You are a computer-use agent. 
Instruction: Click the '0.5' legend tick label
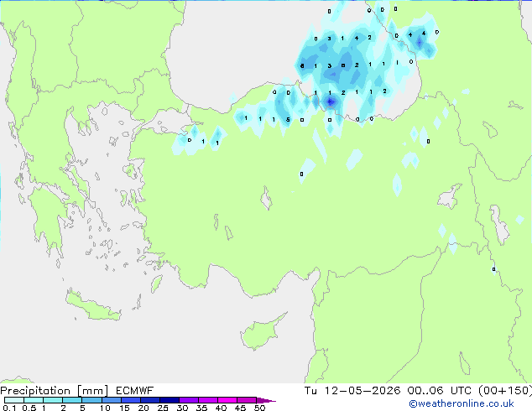[x=29, y=408]
